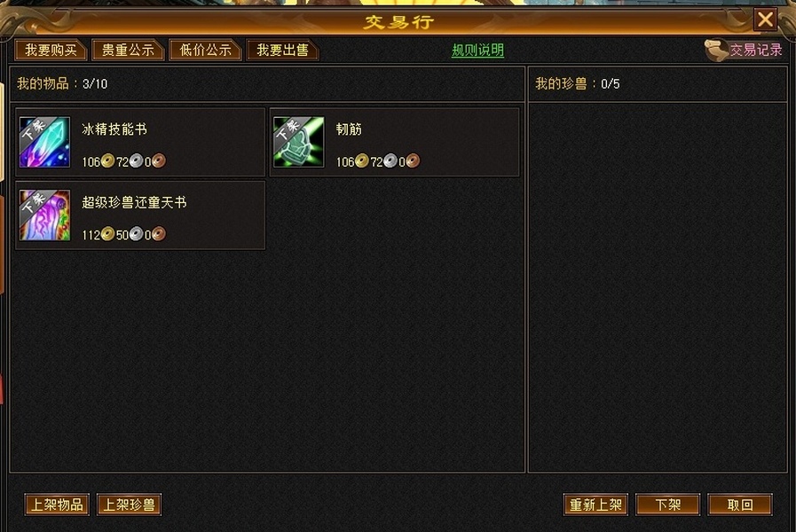The width and height of the screenshot is (796, 532).
Task: Select the 低价公示 tab
Action: pyautogui.click(x=205, y=51)
